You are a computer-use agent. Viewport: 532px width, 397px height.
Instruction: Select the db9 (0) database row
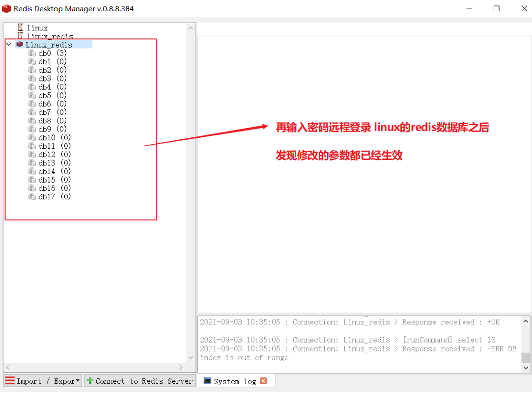pyautogui.click(x=53, y=130)
